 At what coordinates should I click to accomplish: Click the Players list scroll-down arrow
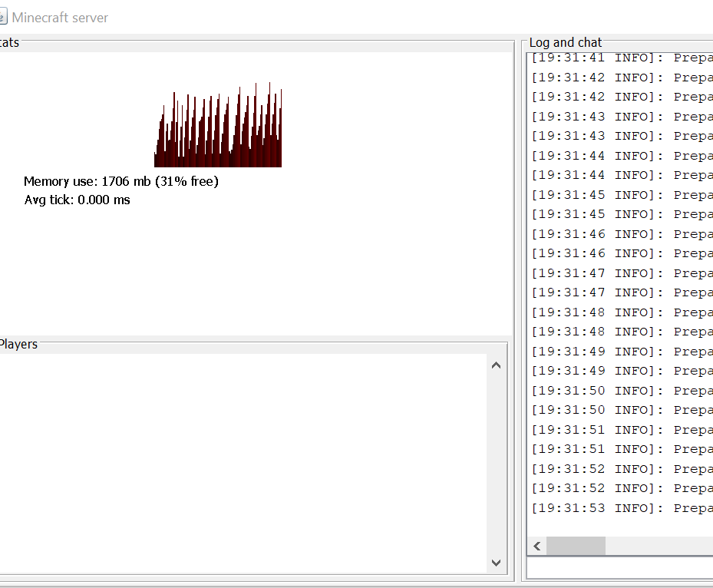pyautogui.click(x=496, y=563)
